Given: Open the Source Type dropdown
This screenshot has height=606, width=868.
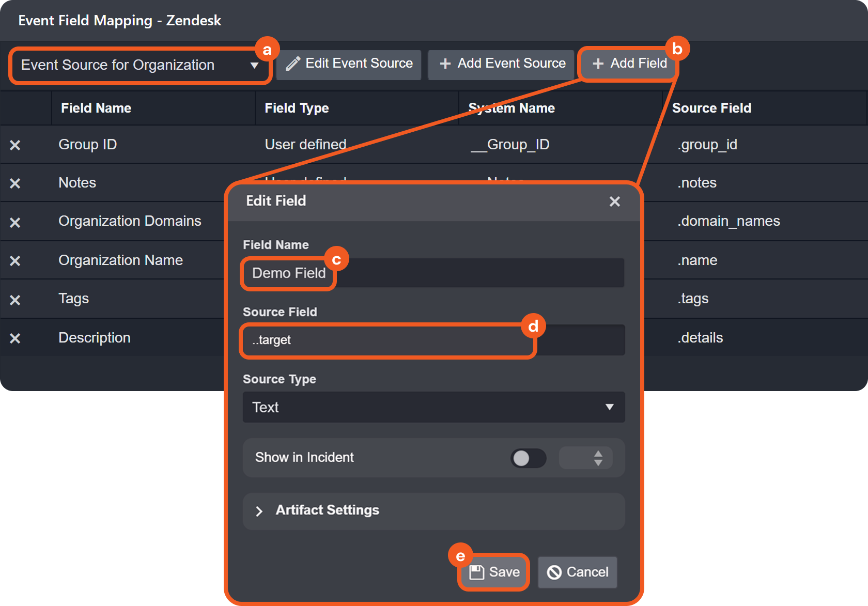Looking at the screenshot, I should click(x=433, y=407).
